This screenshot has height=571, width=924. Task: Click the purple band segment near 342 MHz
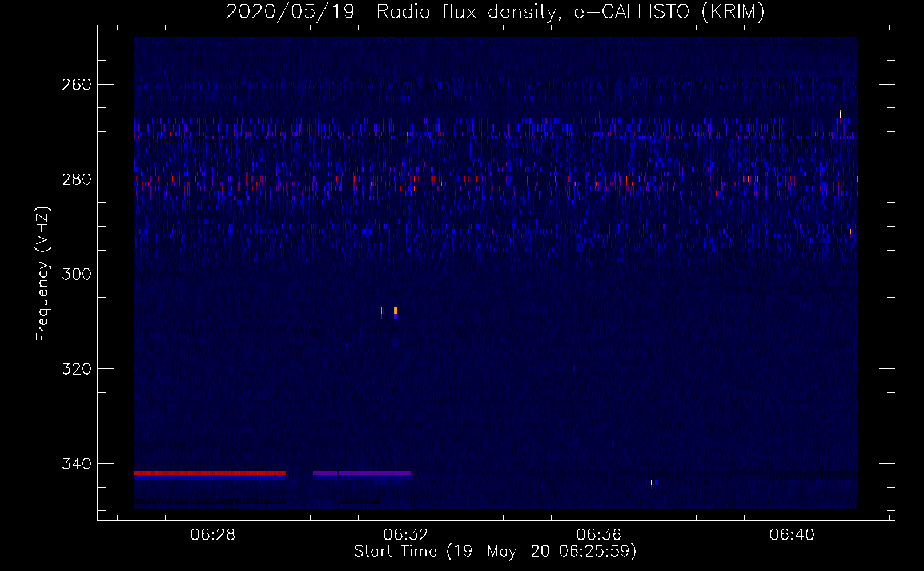click(x=362, y=473)
